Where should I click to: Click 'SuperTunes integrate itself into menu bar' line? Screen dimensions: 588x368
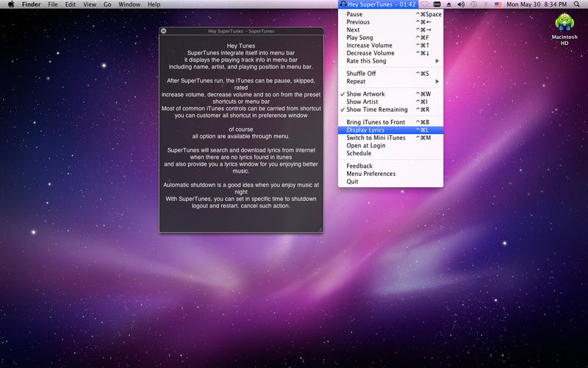tap(241, 53)
